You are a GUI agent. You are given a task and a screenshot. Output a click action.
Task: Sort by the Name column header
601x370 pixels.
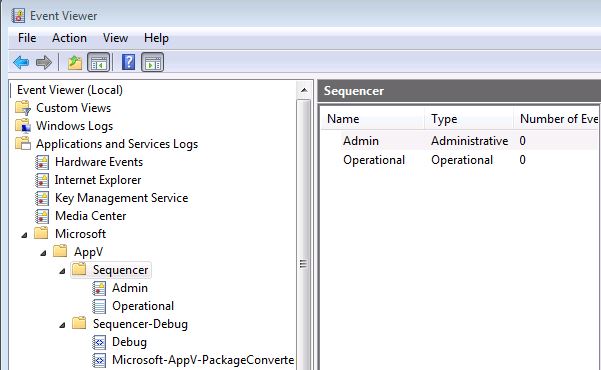[x=372, y=119]
